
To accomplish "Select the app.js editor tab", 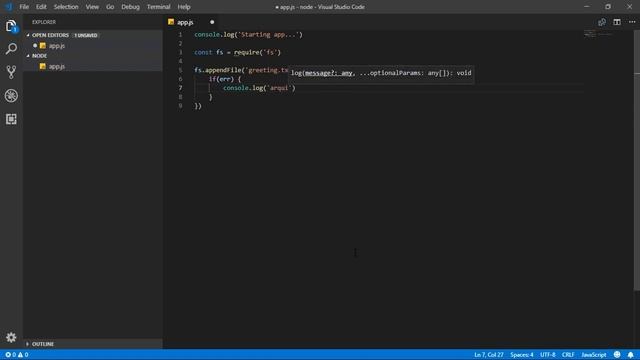I will (191, 22).
